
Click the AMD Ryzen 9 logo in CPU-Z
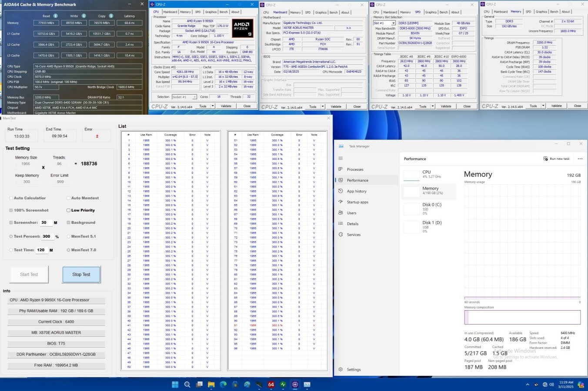coord(242,28)
